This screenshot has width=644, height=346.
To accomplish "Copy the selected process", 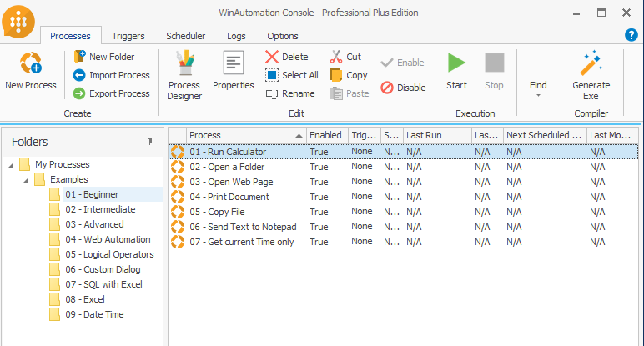I will pos(349,75).
